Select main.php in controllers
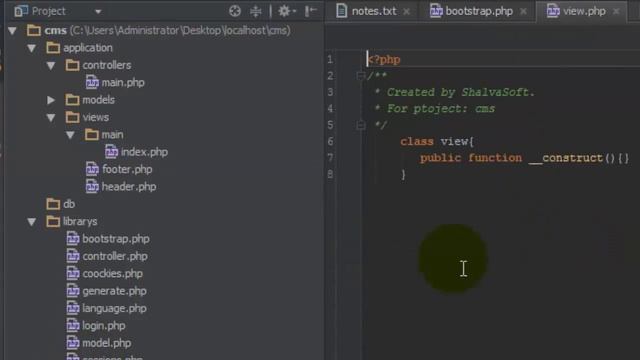 (x=123, y=83)
